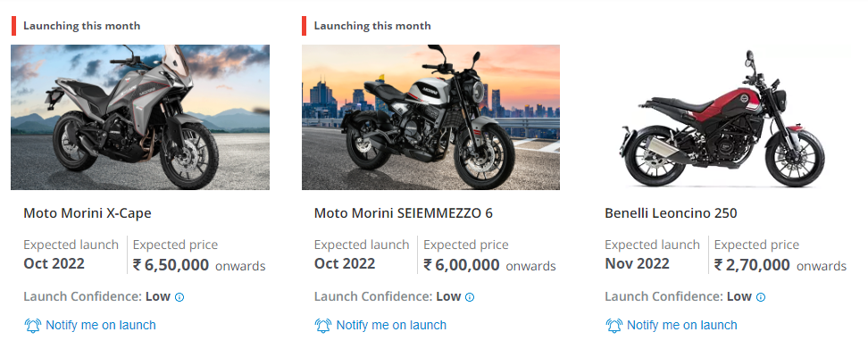Open the Moto Morini X-Cape title link
Screen dimensions: 868x357
(88, 213)
